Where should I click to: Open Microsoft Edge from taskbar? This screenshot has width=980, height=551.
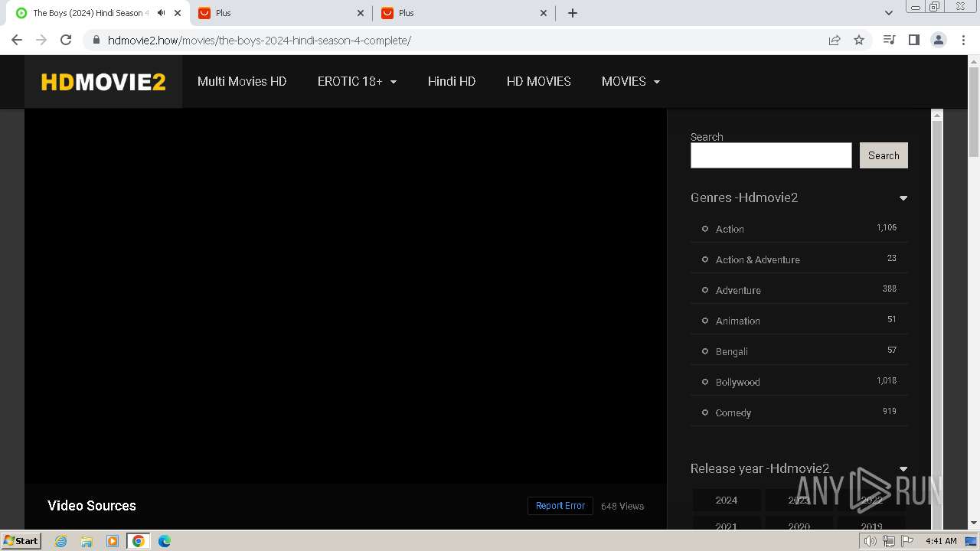click(165, 541)
